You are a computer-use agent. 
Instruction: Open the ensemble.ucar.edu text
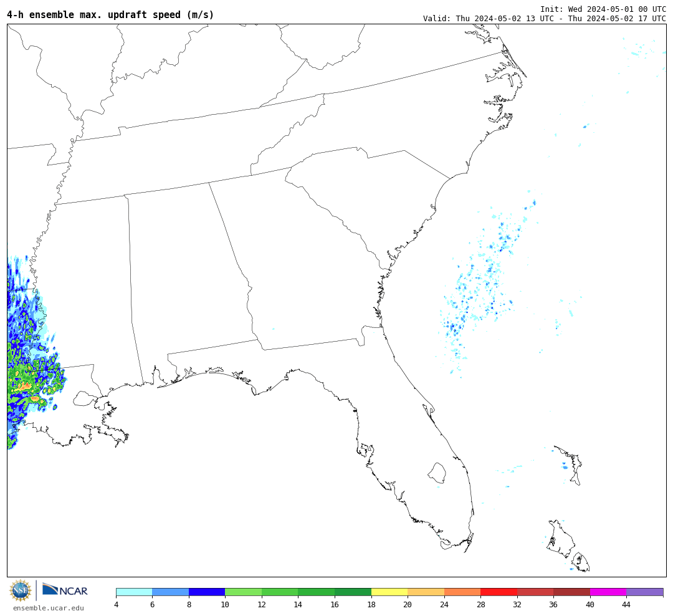[x=49, y=608]
